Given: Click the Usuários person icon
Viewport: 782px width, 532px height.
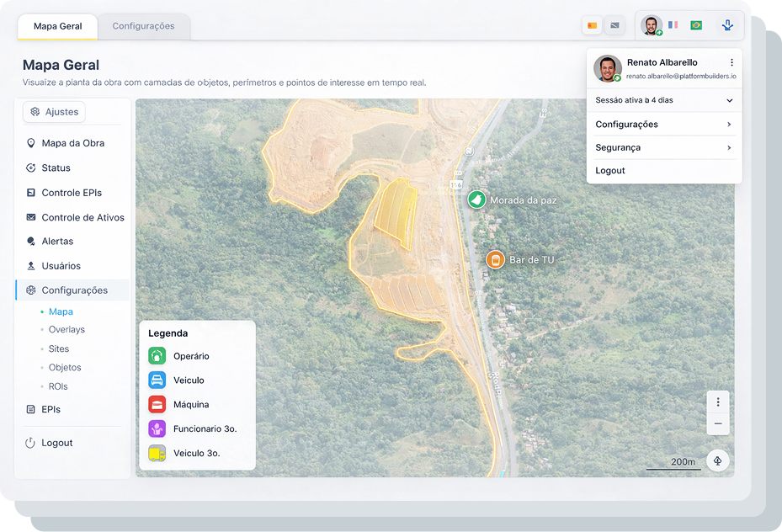Looking at the screenshot, I should (x=31, y=266).
